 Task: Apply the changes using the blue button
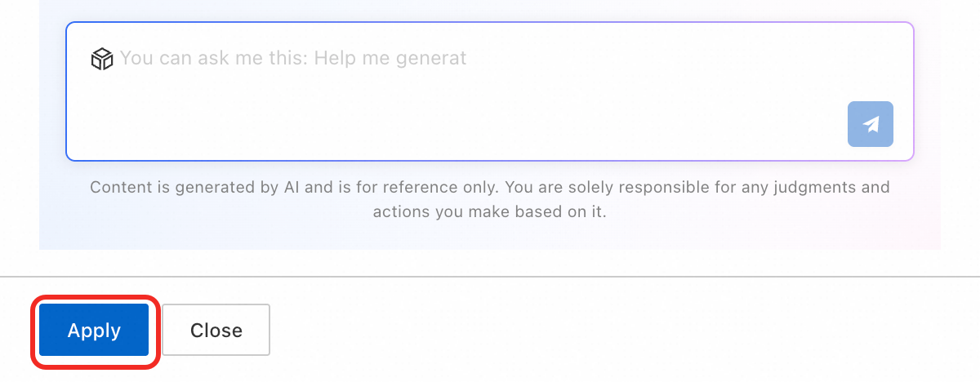[x=94, y=330]
